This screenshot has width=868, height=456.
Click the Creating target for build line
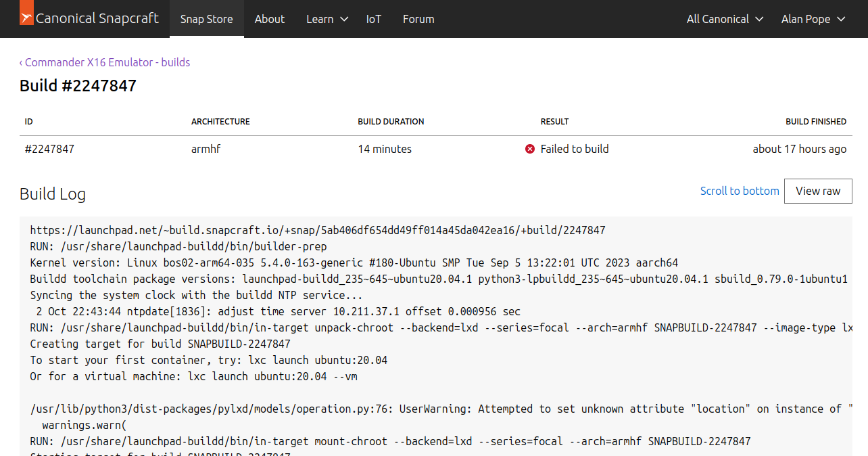(160, 344)
